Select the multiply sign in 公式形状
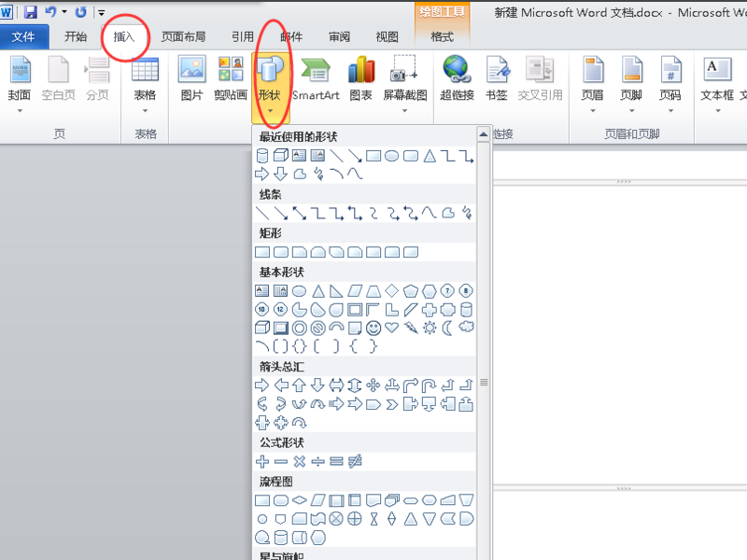This screenshot has width=747, height=560. click(x=299, y=461)
